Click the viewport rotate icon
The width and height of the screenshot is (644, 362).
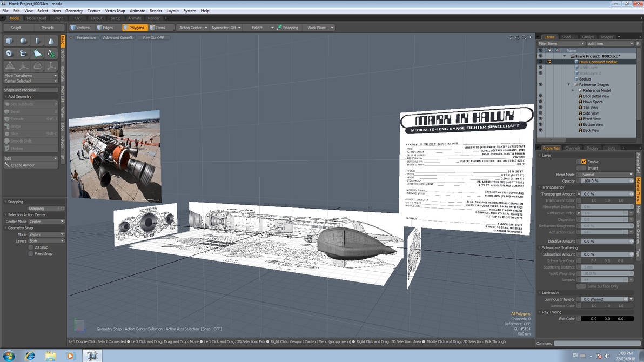coord(517,37)
